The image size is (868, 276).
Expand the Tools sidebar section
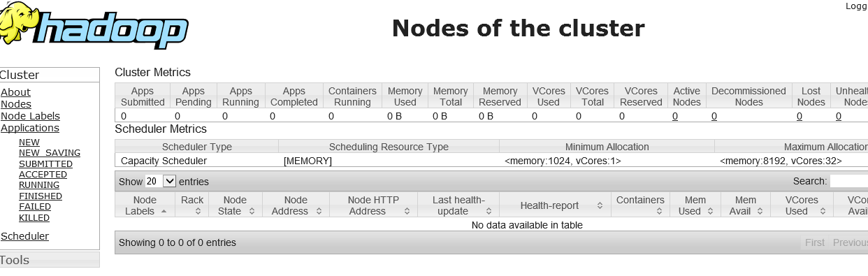pyautogui.click(x=50, y=260)
